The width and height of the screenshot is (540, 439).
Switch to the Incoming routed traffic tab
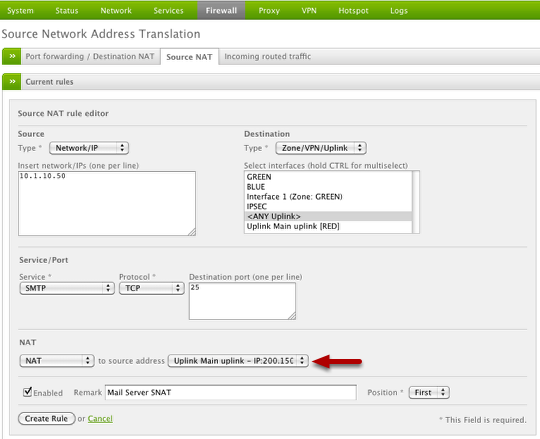tap(268, 56)
